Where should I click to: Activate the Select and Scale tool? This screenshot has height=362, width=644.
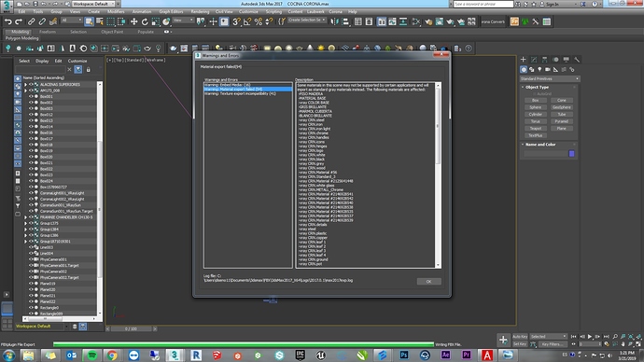coord(155,21)
